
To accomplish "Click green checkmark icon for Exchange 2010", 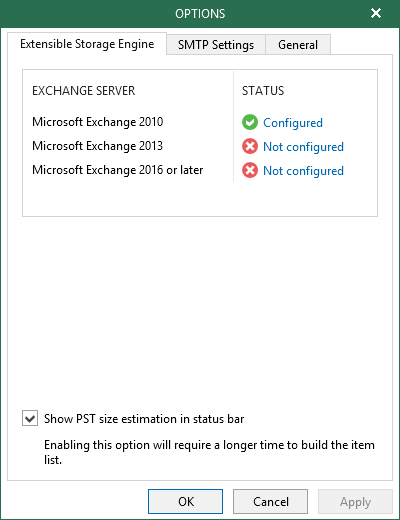I will point(250,122).
